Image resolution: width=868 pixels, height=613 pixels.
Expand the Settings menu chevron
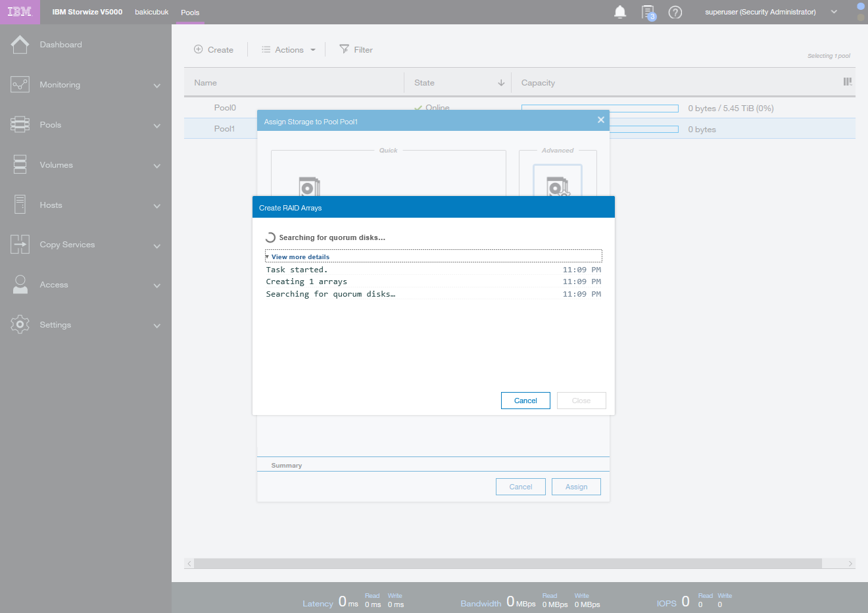coord(157,326)
